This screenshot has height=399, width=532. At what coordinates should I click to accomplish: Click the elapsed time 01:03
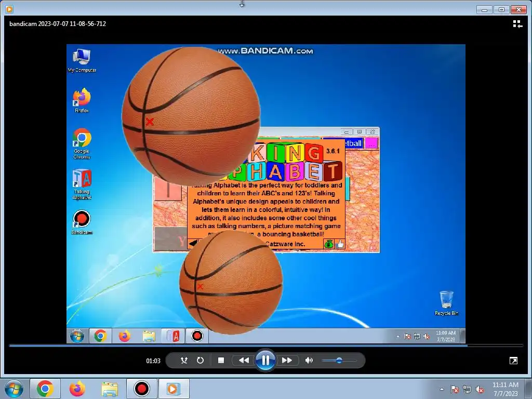[153, 361]
